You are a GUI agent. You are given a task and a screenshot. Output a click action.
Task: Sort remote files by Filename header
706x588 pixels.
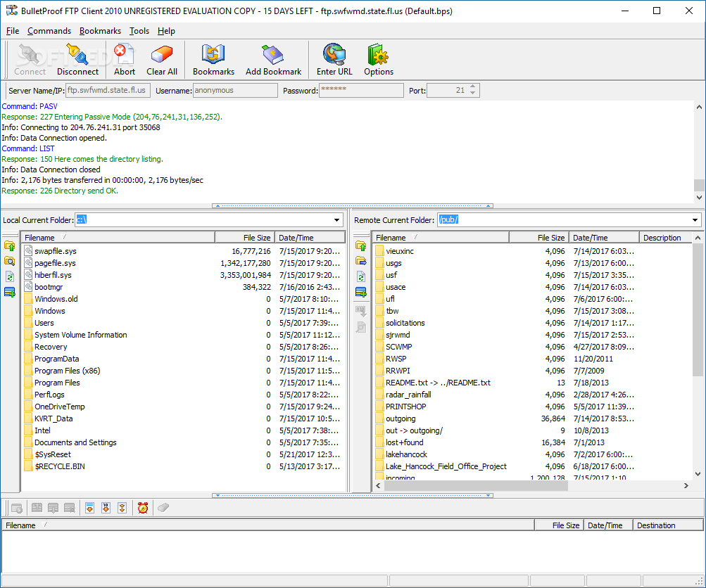coord(441,238)
